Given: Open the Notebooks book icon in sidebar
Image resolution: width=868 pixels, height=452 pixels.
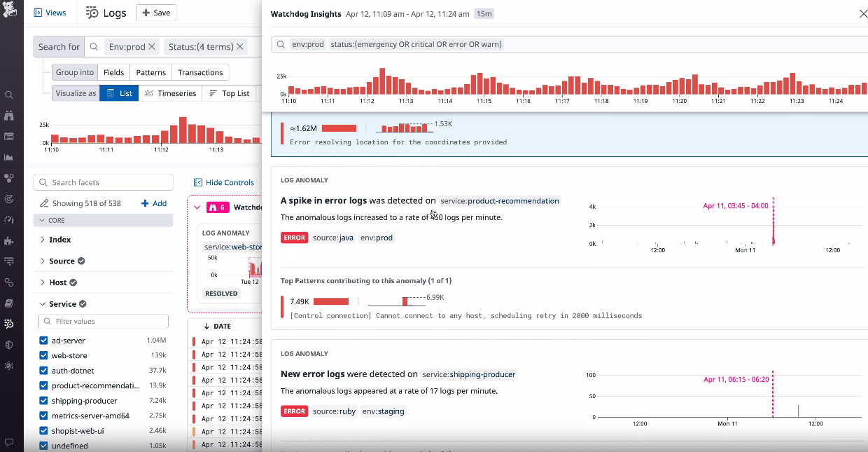Looking at the screenshot, I should point(9,303).
